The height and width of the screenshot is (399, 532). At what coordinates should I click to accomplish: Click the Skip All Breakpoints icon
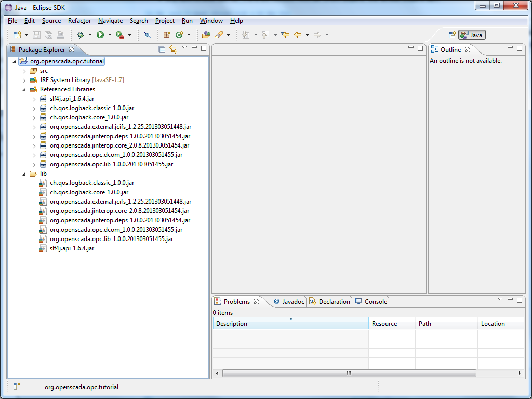pos(147,34)
